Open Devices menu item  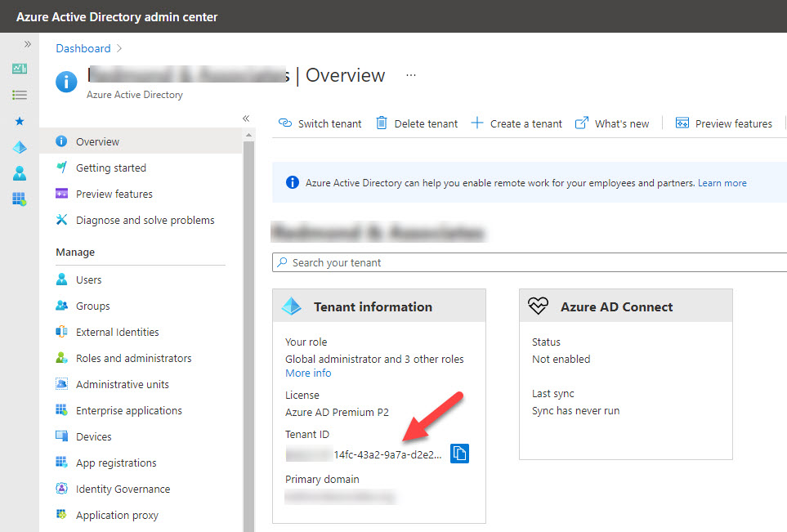tap(94, 436)
